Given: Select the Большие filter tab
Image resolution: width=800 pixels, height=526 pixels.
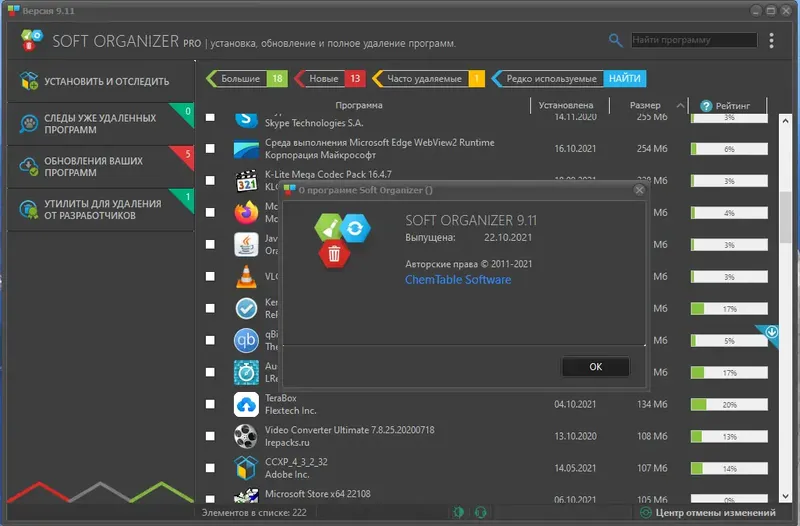Looking at the screenshot, I should pyautogui.click(x=247, y=79).
